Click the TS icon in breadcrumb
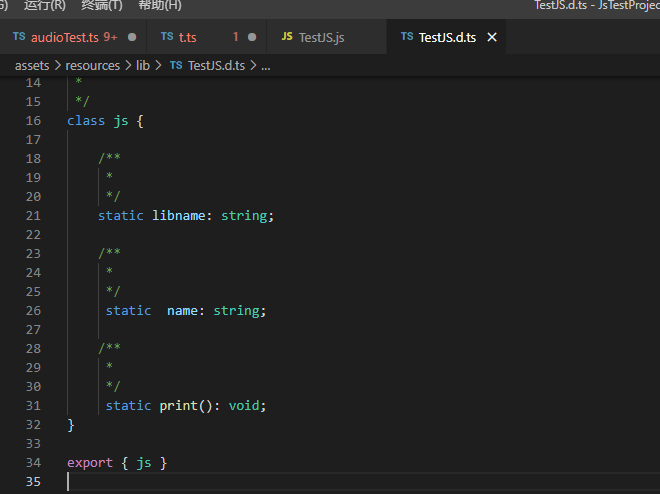Viewport: 660px width, 494px height. 176,65
